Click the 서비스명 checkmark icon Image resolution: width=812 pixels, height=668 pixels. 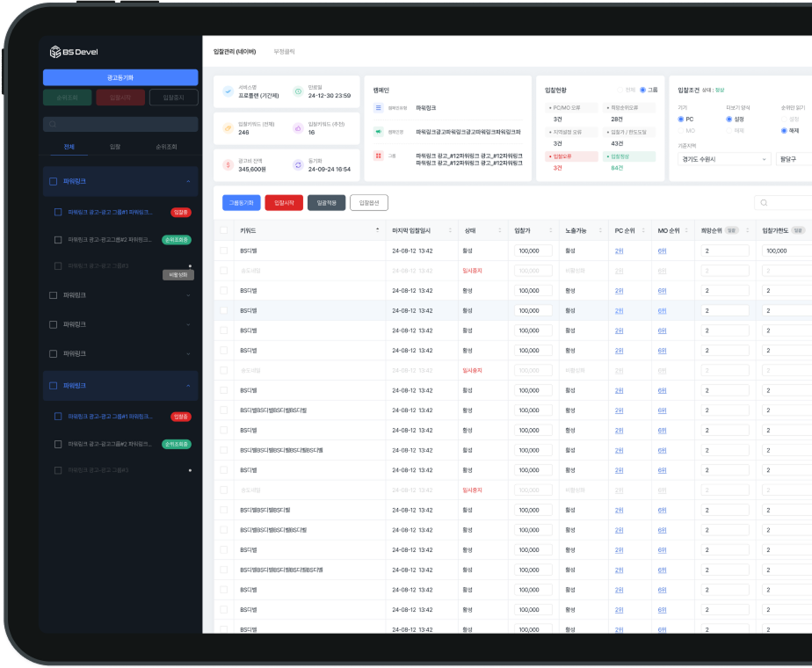click(x=228, y=91)
